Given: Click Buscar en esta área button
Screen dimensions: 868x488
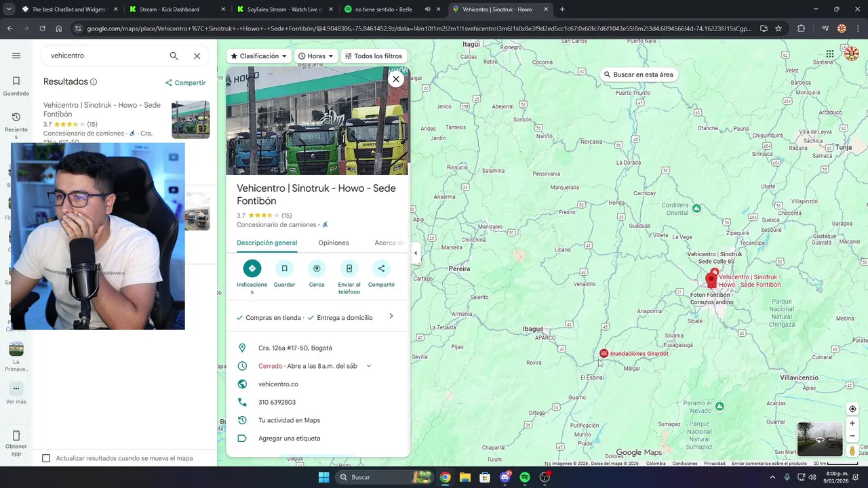Looking at the screenshot, I should pos(639,75).
